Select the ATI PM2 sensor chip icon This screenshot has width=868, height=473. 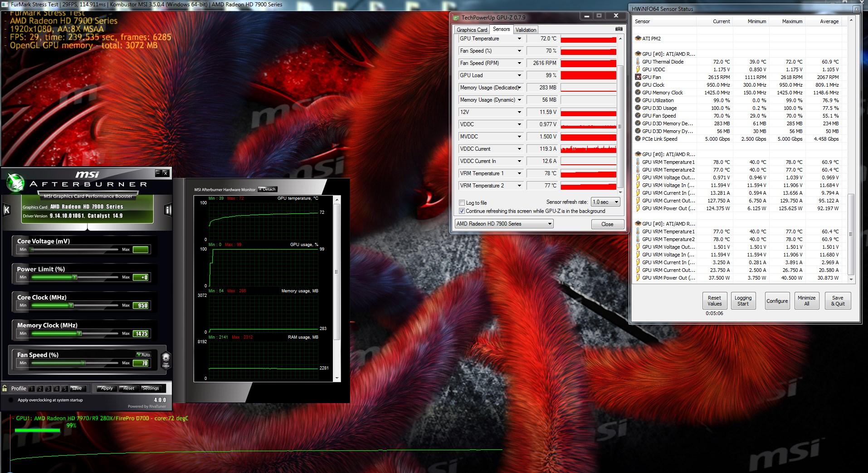tap(638, 39)
